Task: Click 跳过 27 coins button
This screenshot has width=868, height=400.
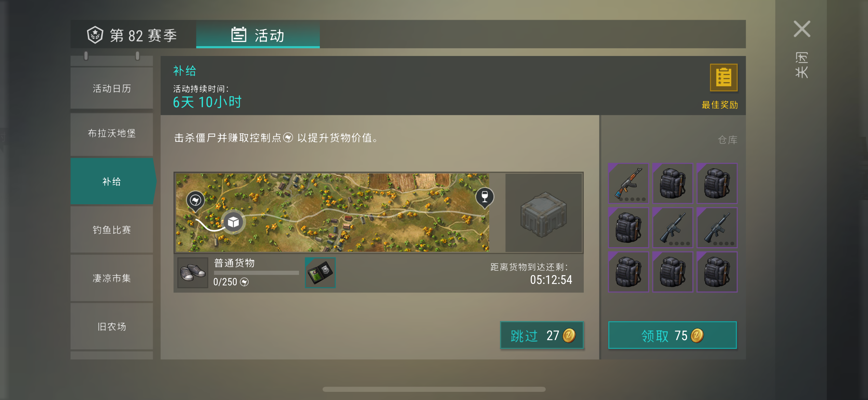Action: 542,335
